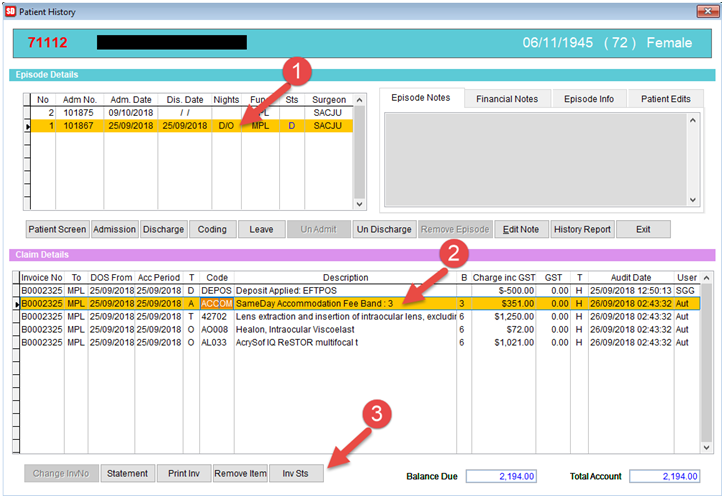Click down arrow of episode notes scrollbar
Viewport: 724px width, 498px height.
point(693,200)
